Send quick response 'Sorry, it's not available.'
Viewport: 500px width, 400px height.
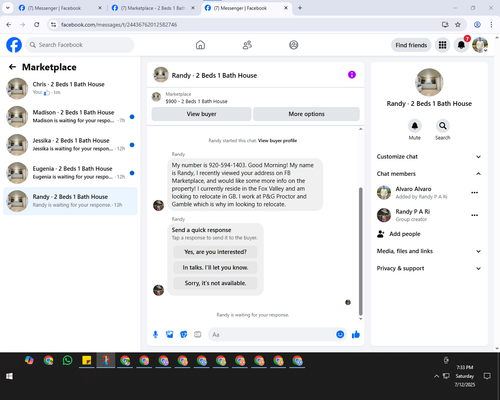click(x=215, y=283)
